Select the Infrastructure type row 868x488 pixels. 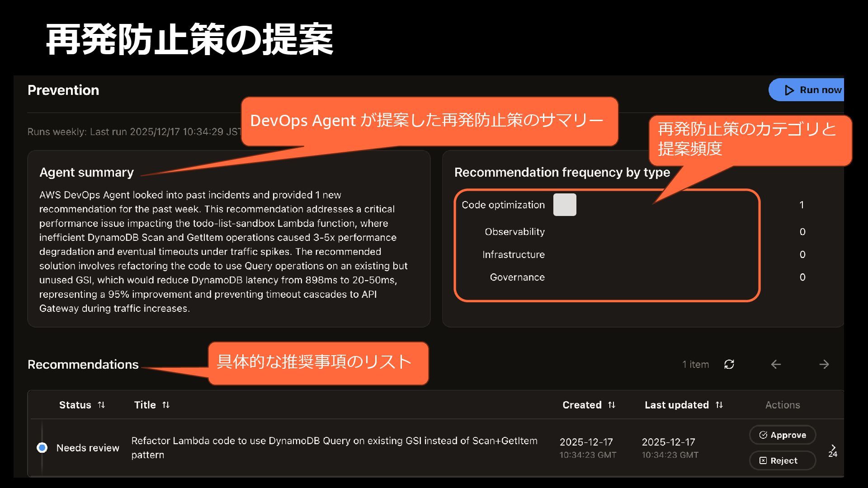click(x=513, y=254)
